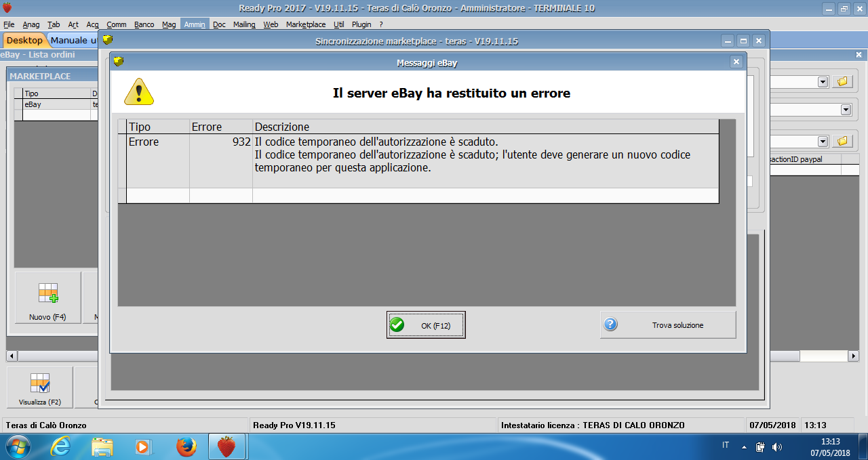
Task: Click the horizontal scrollbar left arrow
Action: 12,356
